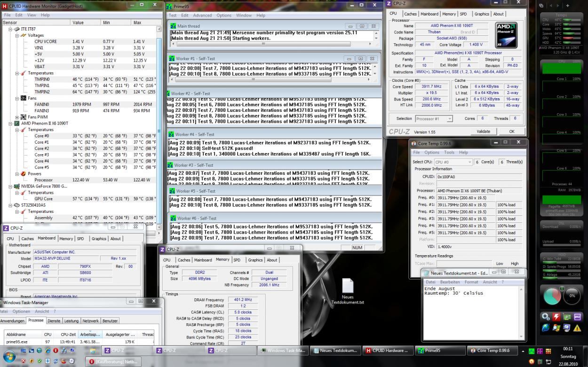Open the View menu in HWMonitor
Screen dimensions: 588x367
pos(32,15)
